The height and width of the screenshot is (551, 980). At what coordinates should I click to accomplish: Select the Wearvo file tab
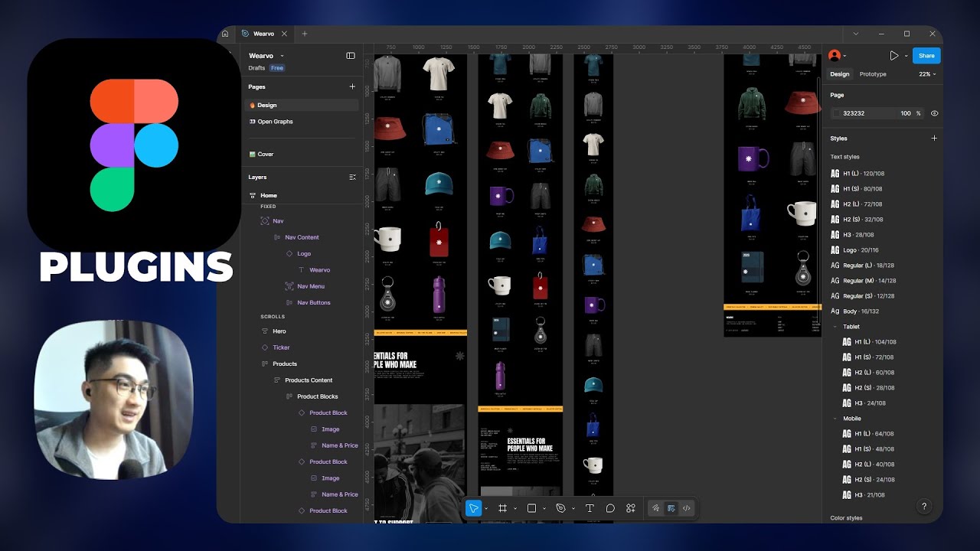point(264,34)
